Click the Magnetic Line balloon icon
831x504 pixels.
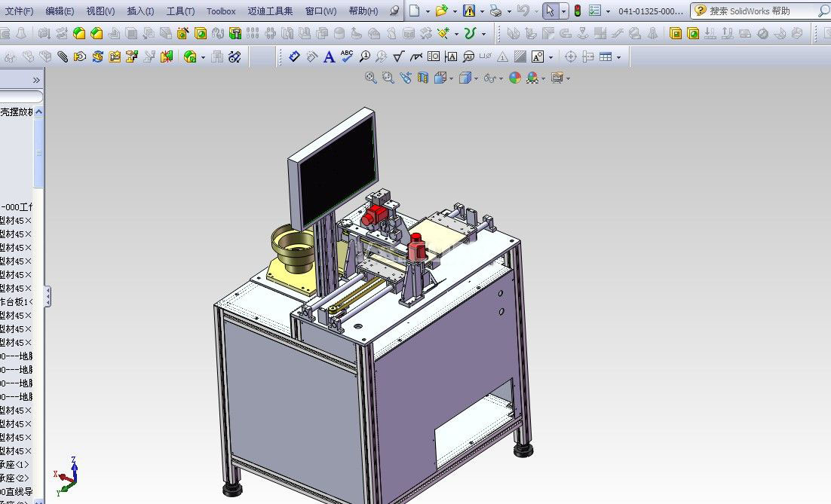pos(468,57)
